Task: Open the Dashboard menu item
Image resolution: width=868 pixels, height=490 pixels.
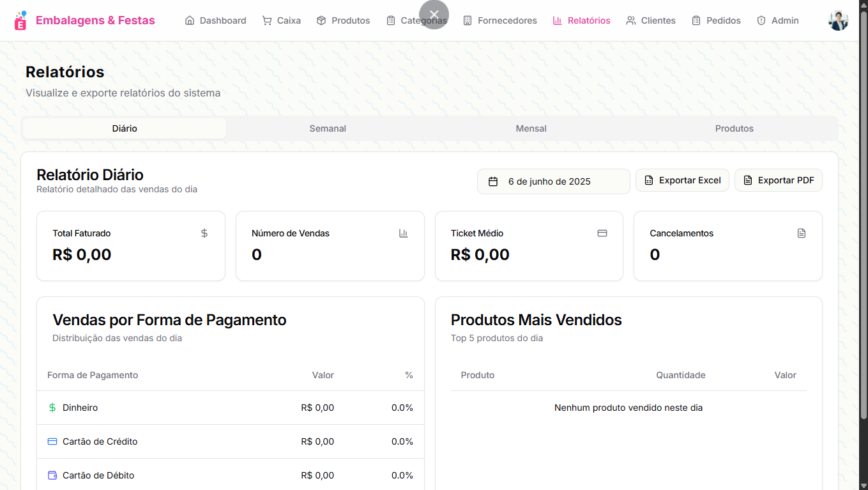Action: click(215, 20)
